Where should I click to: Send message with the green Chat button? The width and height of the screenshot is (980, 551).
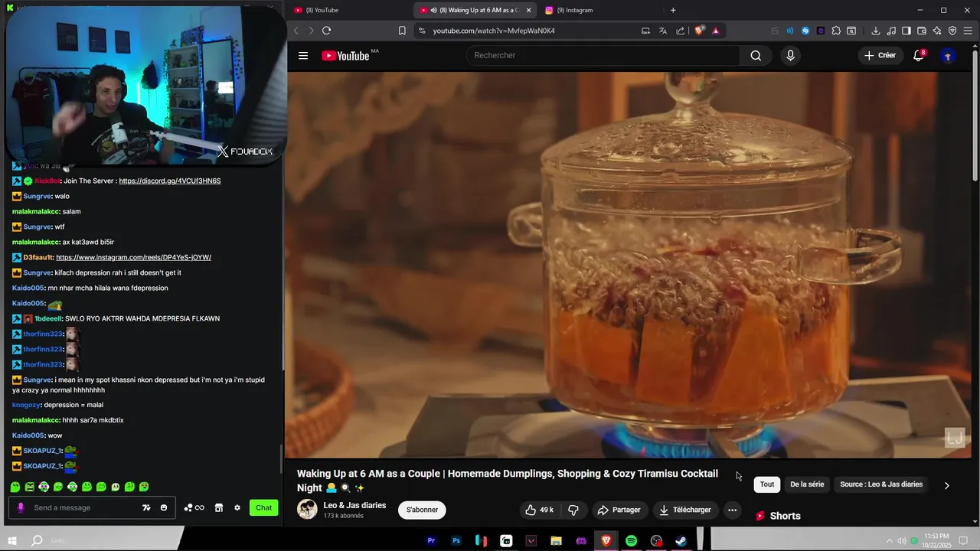pos(263,507)
